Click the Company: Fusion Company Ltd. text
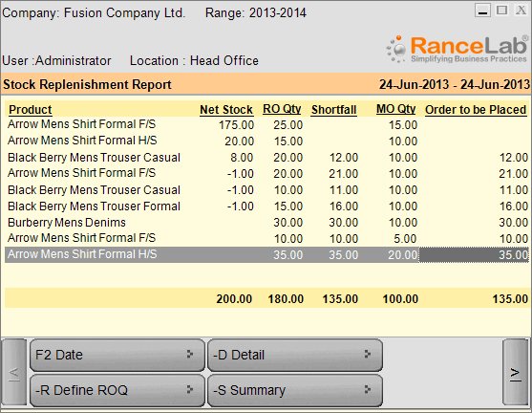Image resolution: width=532 pixels, height=413 pixels. 94,13
